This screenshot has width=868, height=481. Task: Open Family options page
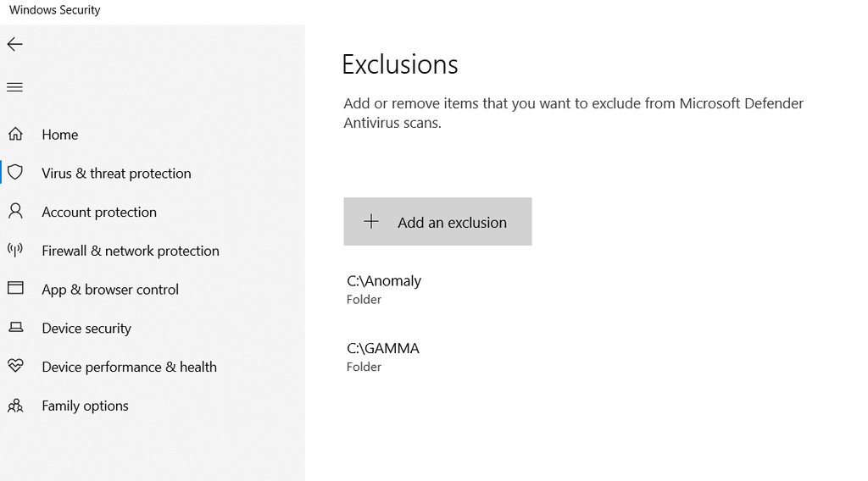pyautogui.click(x=86, y=406)
